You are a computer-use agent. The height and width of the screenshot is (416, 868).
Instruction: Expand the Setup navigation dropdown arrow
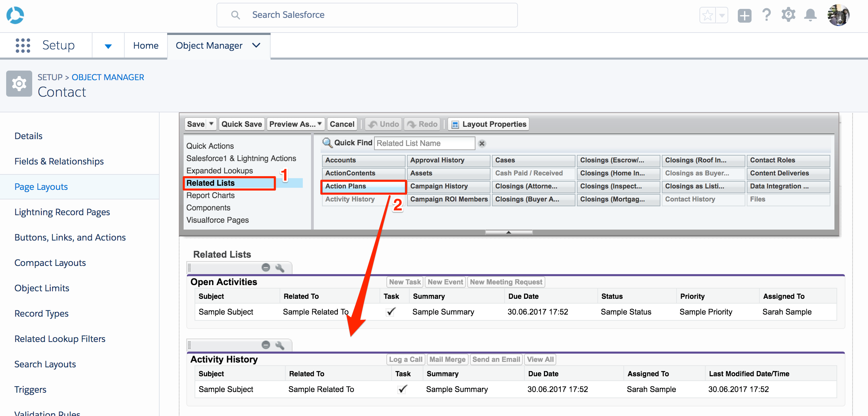108,46
